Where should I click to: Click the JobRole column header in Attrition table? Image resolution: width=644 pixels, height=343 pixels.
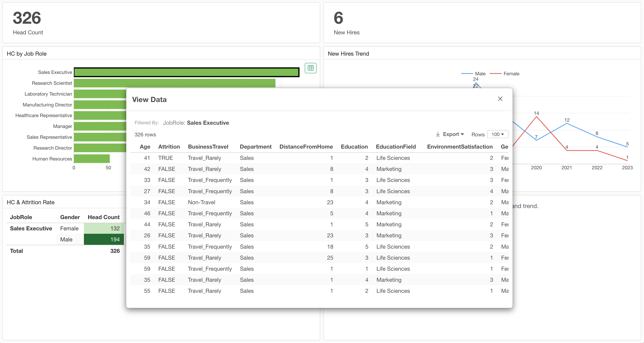[21, 217]
